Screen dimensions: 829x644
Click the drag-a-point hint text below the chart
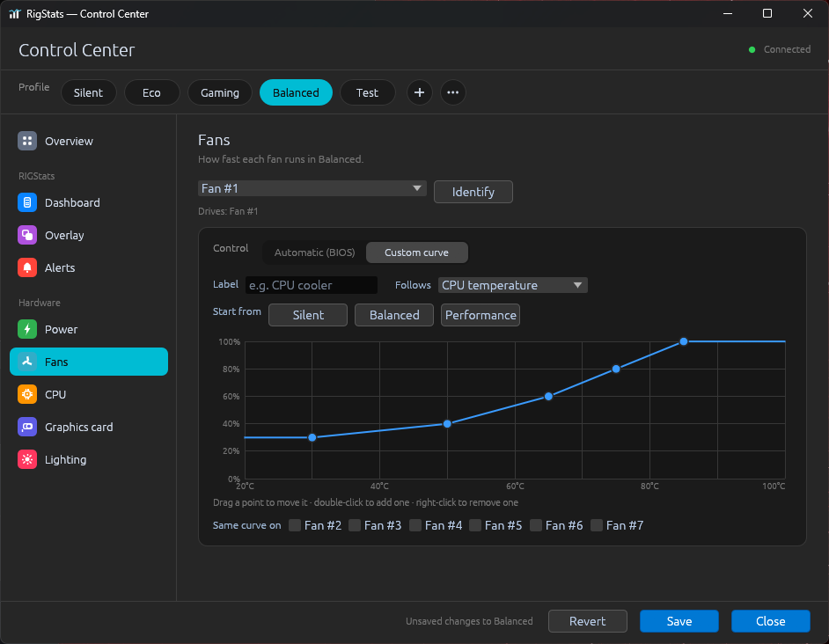[365, 502]
